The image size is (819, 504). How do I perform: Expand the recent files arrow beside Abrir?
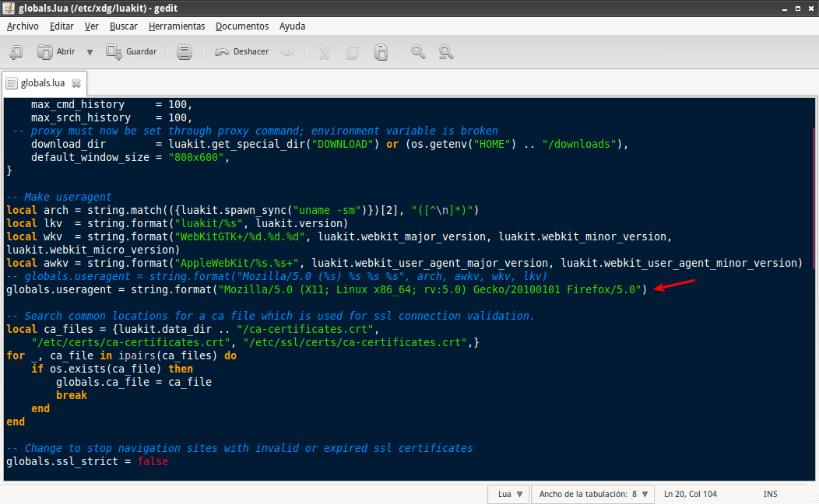[x=90, y=52]
